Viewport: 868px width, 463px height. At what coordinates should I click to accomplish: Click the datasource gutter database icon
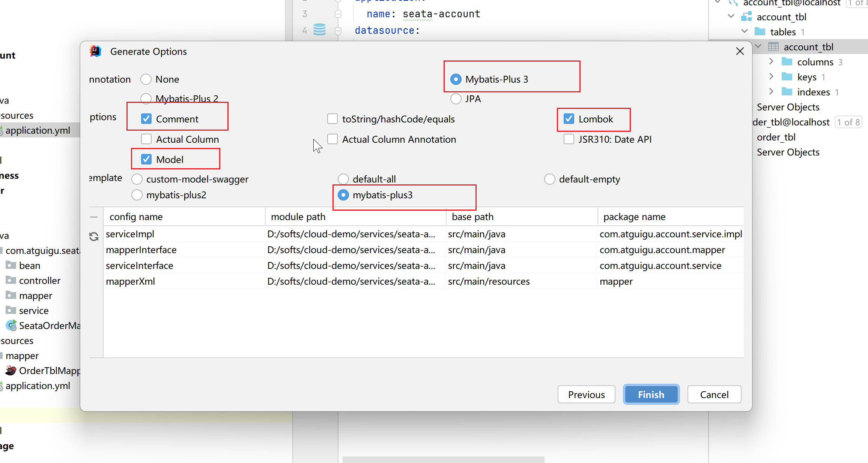[319, 29]
